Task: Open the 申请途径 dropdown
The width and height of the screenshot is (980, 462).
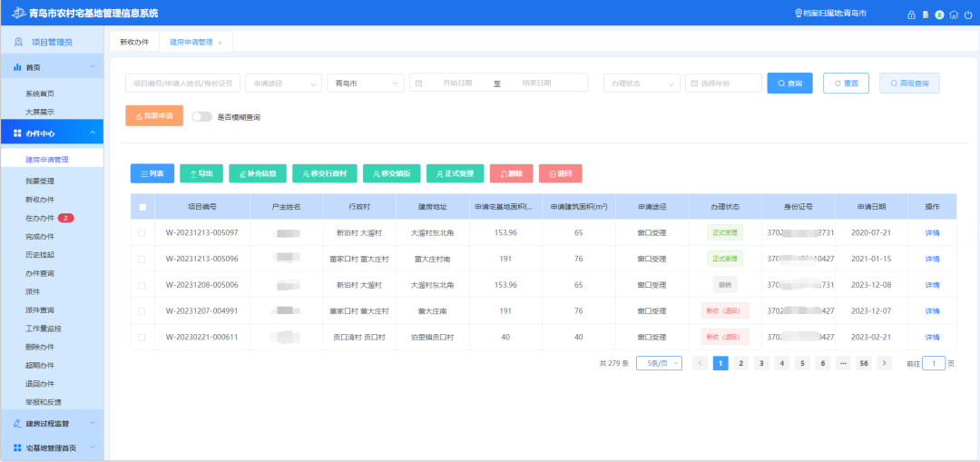Action: tap(283, 84)
